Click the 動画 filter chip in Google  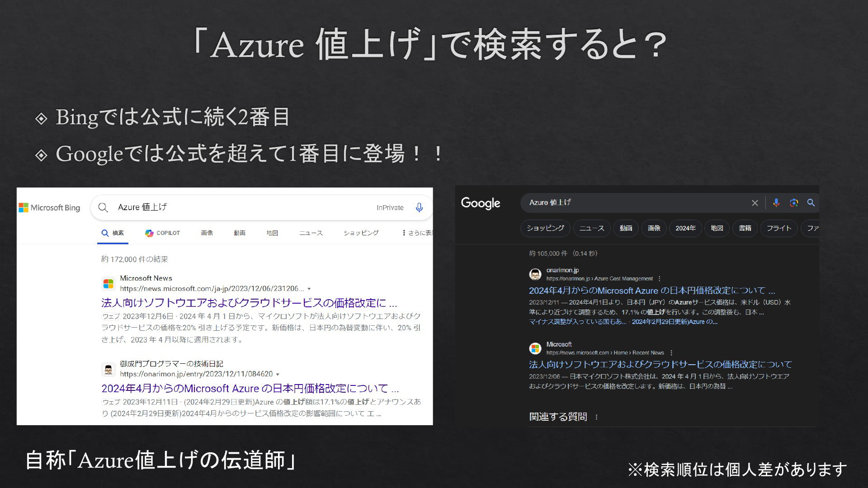click(x=626, y=228)
